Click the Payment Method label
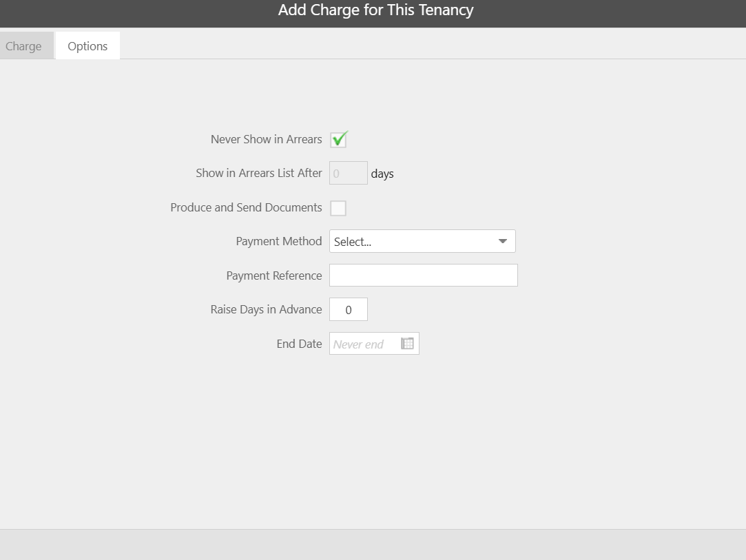The image size is (746, 560). click(279, 241)
